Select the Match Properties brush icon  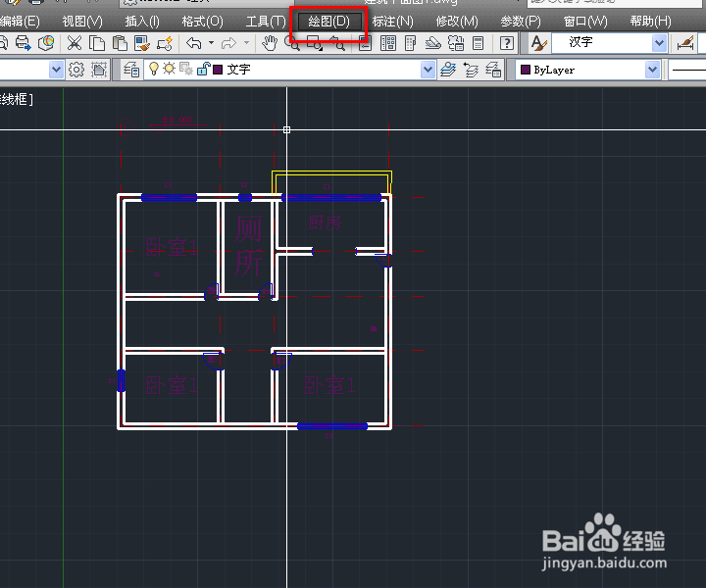142,44
